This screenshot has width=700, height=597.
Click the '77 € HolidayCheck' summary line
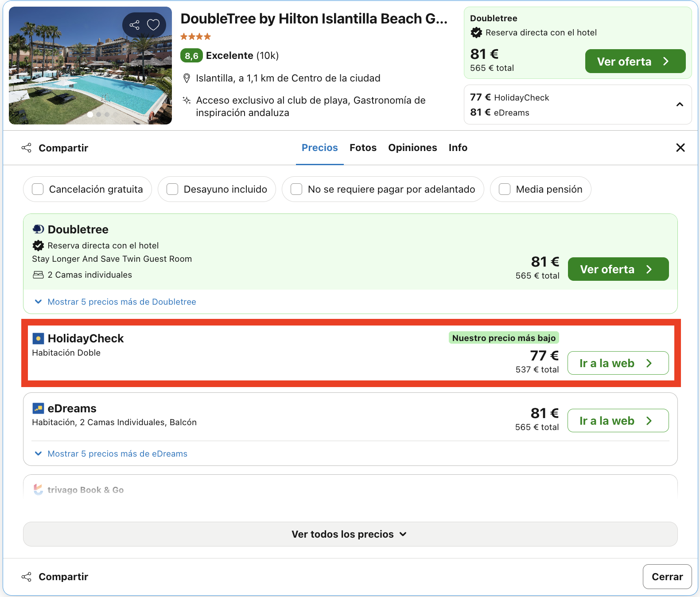click(x=509, y=97)
